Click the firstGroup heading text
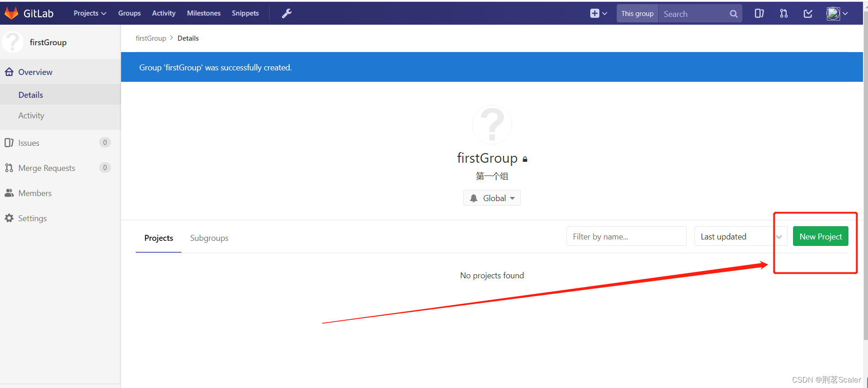The image size is (868, 388). [487, 158]
